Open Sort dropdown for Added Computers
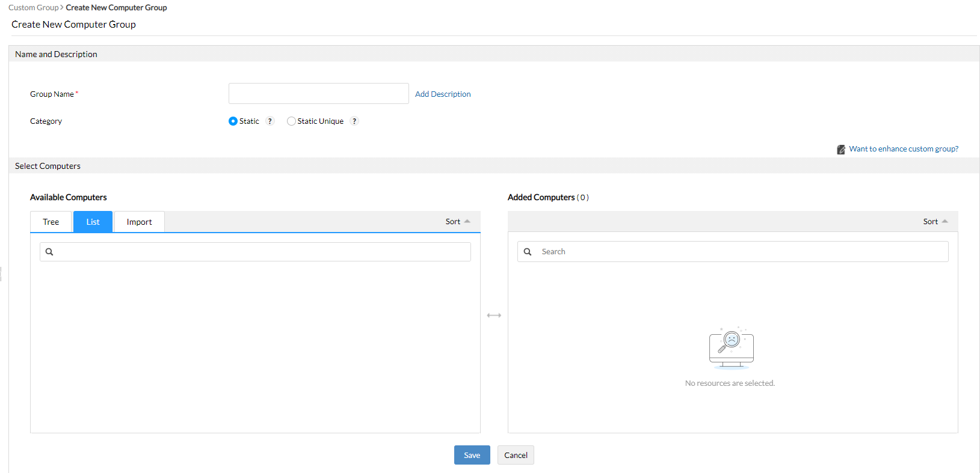The width and height of the screenshot is (980, 473). click(x=935, y=222)
